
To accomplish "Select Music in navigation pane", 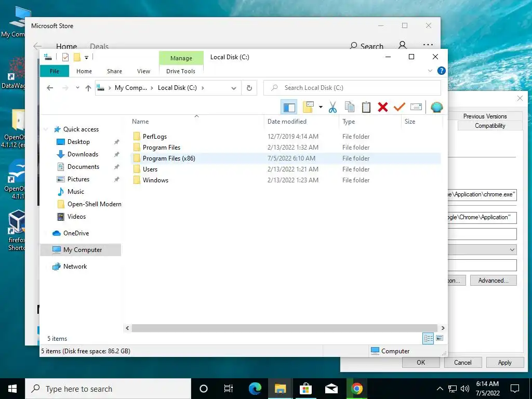I will pyautogui.click(x=76, y=192).
